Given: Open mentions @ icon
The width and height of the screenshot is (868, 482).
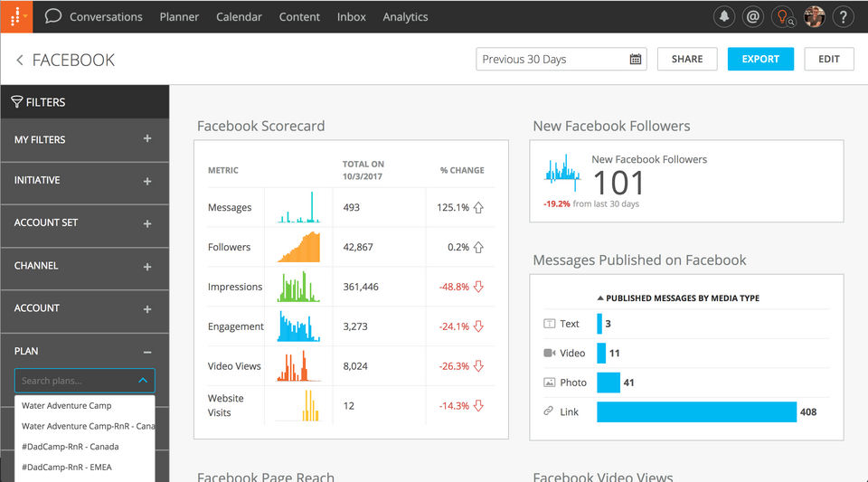Looking at the screenshot, I should click(x=753, y=16).
